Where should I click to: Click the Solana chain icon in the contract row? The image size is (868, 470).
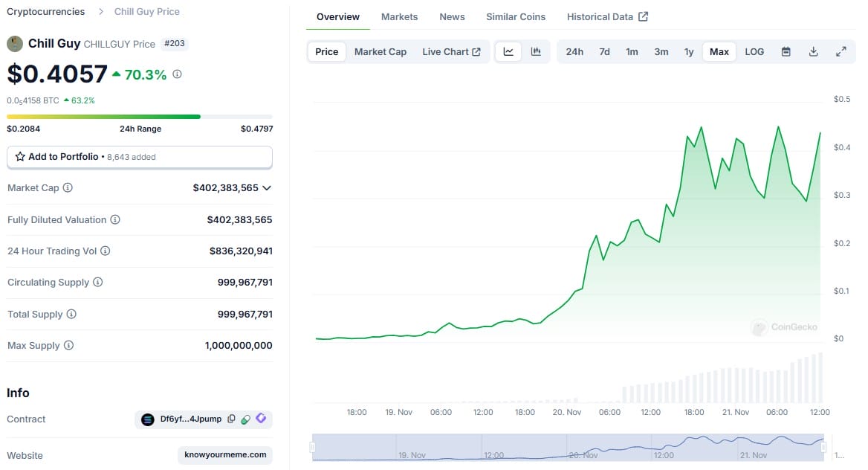click(147, 419)
